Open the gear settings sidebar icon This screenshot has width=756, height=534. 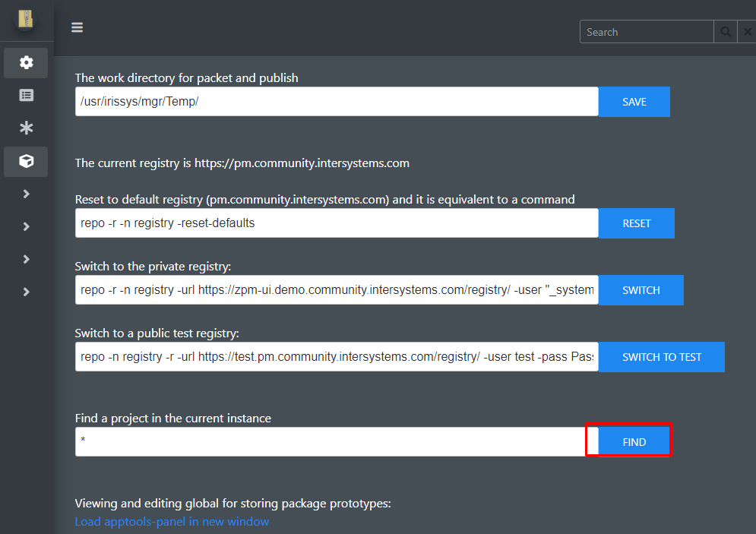26,62
